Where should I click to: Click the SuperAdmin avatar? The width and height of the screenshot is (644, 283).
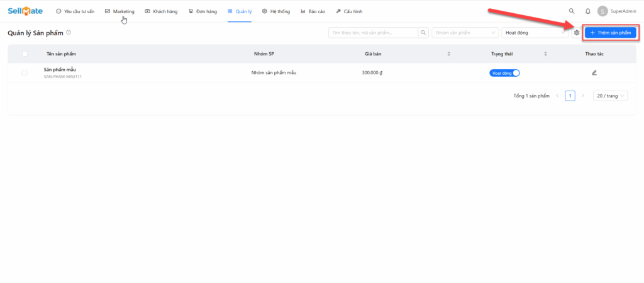[602, 11]
